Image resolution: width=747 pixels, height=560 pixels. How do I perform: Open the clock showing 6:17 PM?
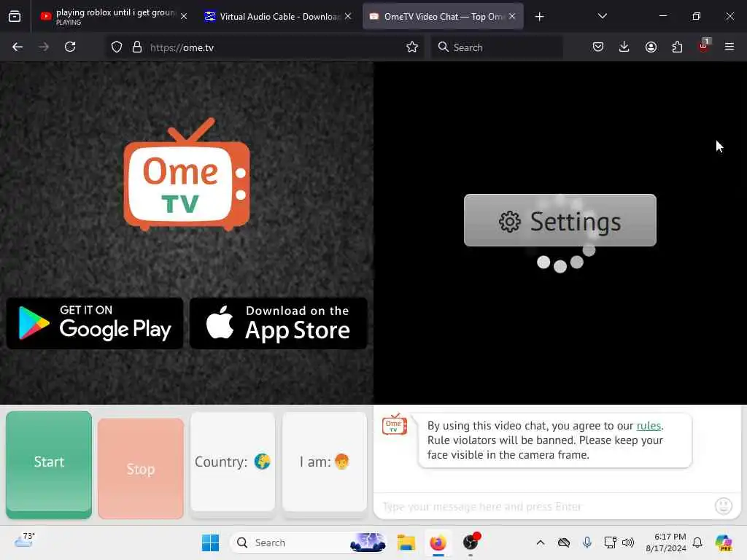coord(666,542)
